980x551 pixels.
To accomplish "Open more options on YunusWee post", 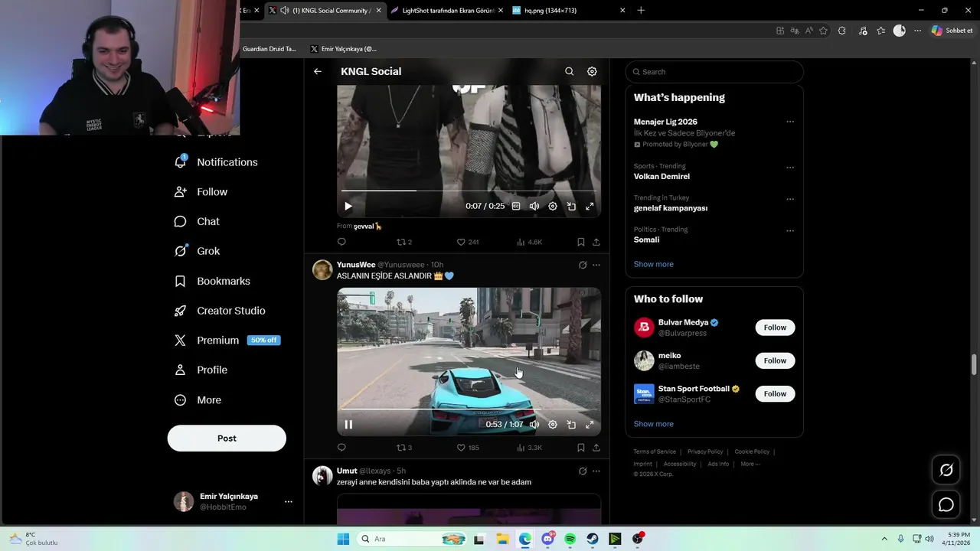I will coord(596,265).
